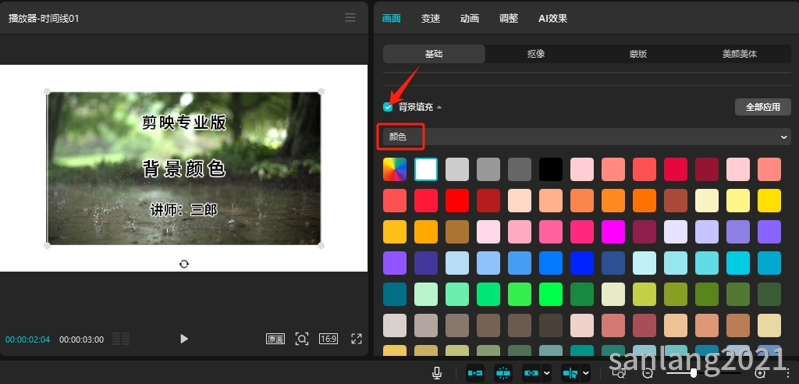Open the rainbow custom color picker swatch
Viewport: 799px width, 384px height.
(395, 169)
